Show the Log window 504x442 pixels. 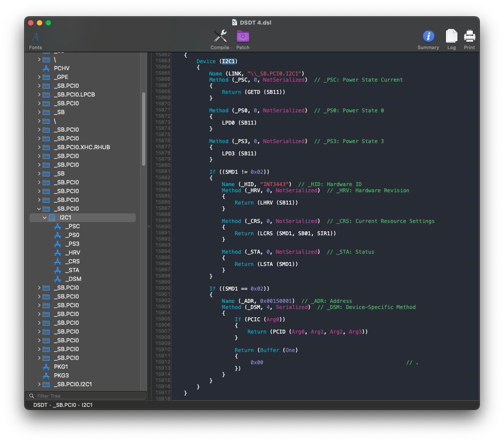pyautogui.click(x=451, y=36)
